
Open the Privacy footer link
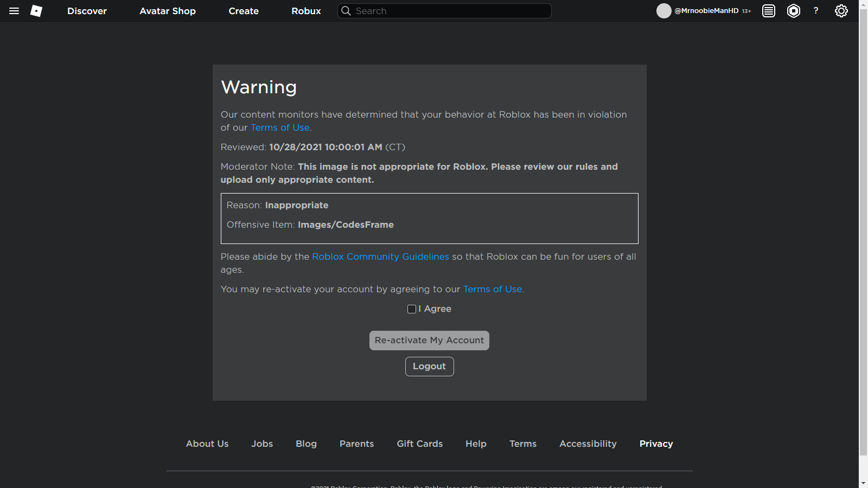pyautogui.click(x=656, y=444)
